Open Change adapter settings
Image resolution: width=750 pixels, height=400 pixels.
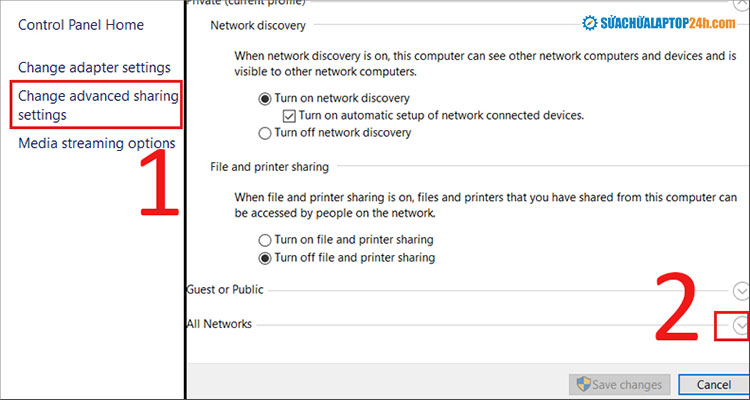point(94,68)
